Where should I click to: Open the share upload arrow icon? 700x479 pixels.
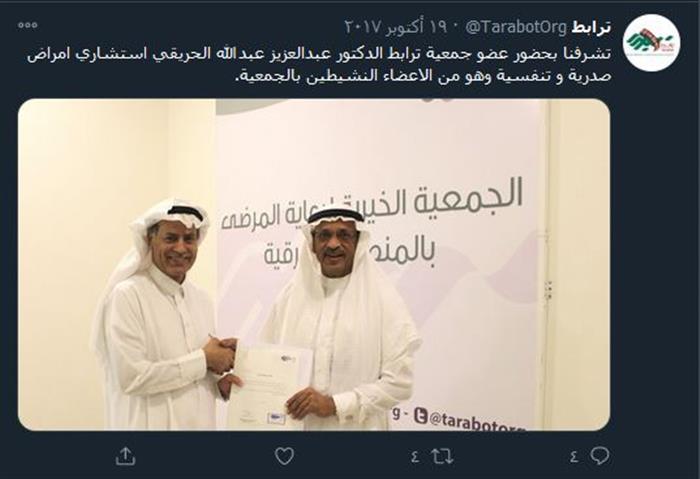(x=125, y=457)
